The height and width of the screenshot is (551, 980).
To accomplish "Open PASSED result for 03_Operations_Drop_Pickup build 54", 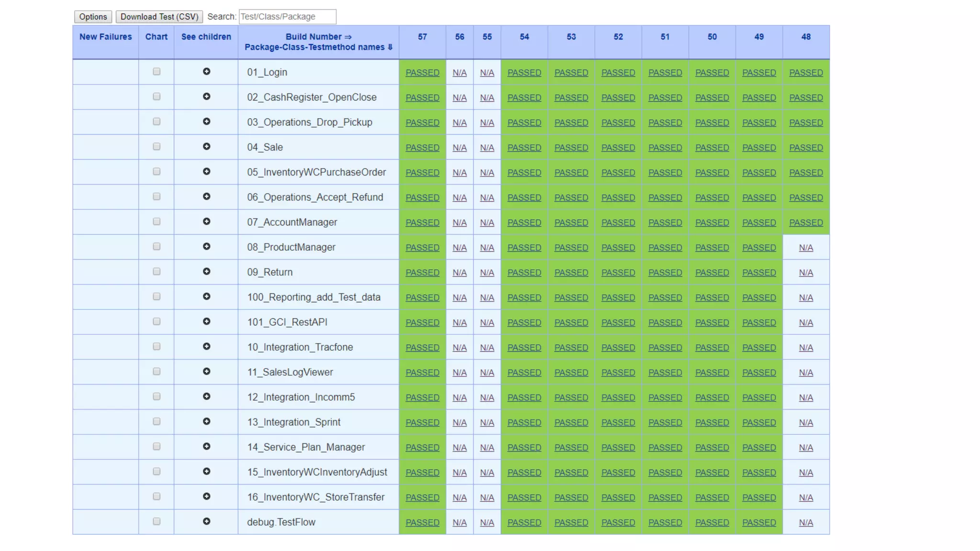I will 524,123.
